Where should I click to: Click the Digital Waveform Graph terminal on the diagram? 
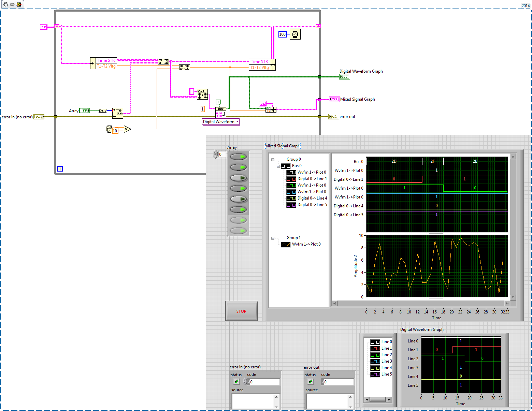(345, 77)
